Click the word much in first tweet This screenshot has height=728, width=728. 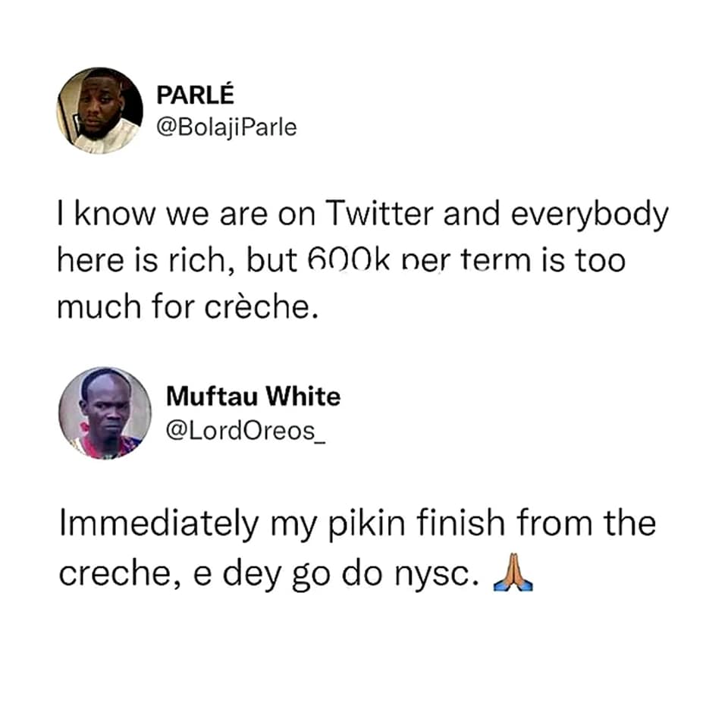[x=99, y=307]
